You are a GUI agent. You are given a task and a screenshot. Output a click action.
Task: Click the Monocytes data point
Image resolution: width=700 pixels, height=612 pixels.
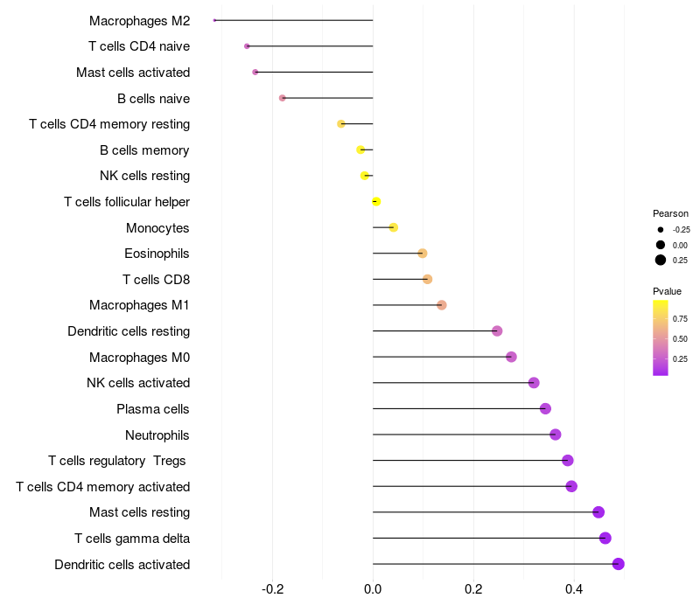(x=393, y=227)
